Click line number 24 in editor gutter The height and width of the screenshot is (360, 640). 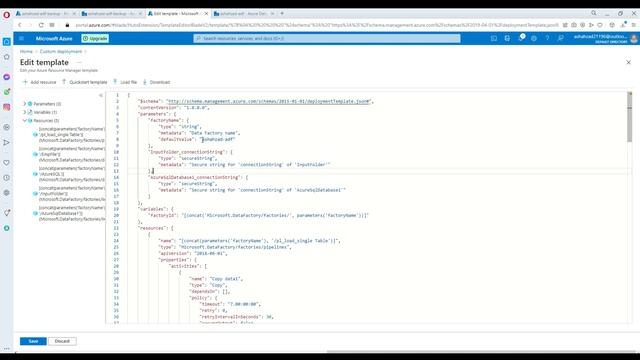click(x=116, y=241)
